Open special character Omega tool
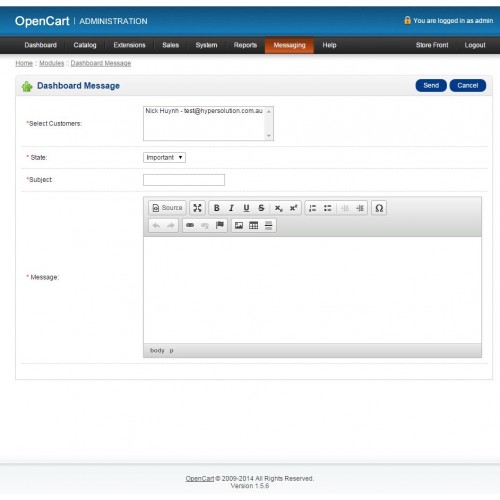 tap(379, 208)
